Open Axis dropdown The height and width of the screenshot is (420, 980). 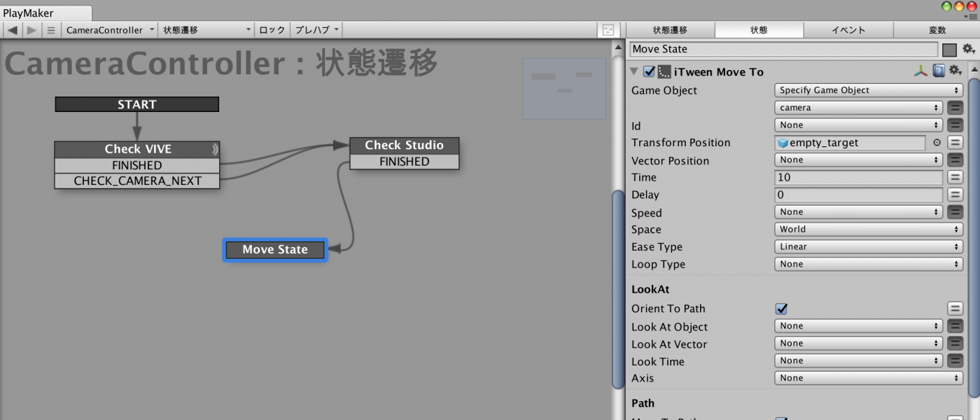coord(869,378)
